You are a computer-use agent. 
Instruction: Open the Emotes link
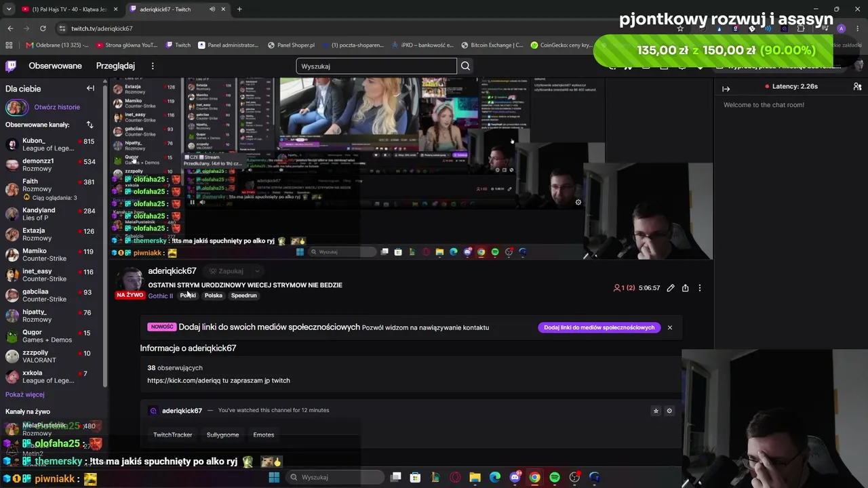coord(264,435)
